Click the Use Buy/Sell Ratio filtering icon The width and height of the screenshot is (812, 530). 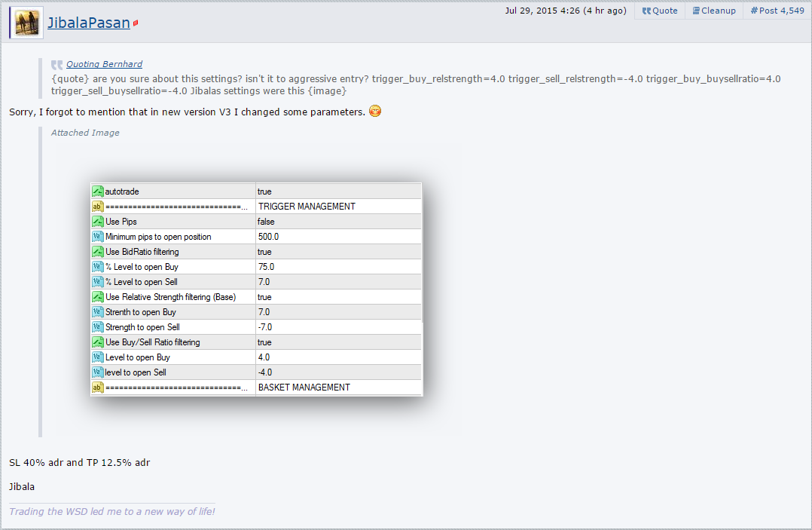(98, 342)
